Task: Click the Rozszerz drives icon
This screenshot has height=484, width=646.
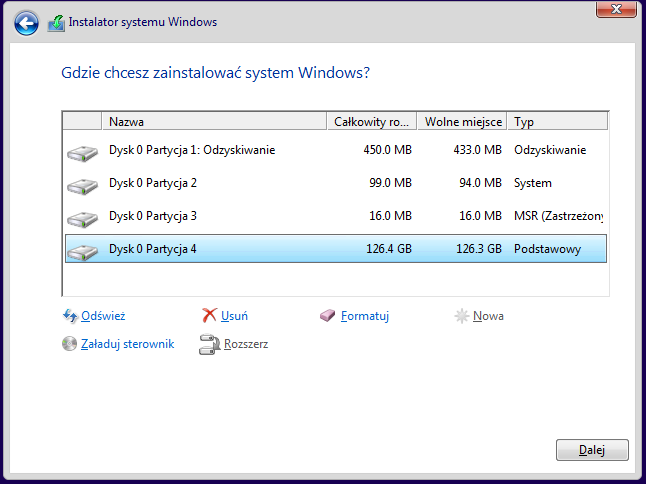Action: 210,344
